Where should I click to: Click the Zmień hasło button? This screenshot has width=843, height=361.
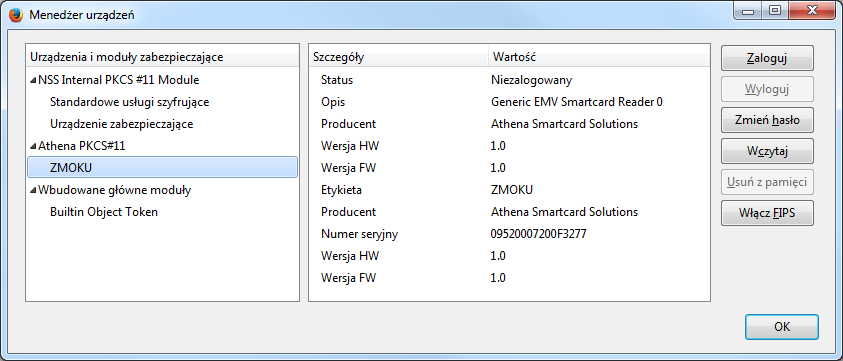(x=767, y=120)
